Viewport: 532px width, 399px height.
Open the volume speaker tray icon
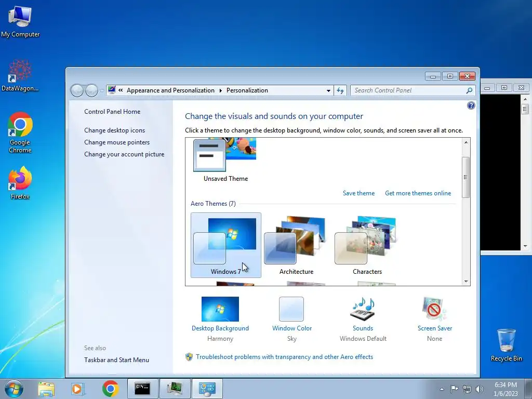click(x=480, y=389)
